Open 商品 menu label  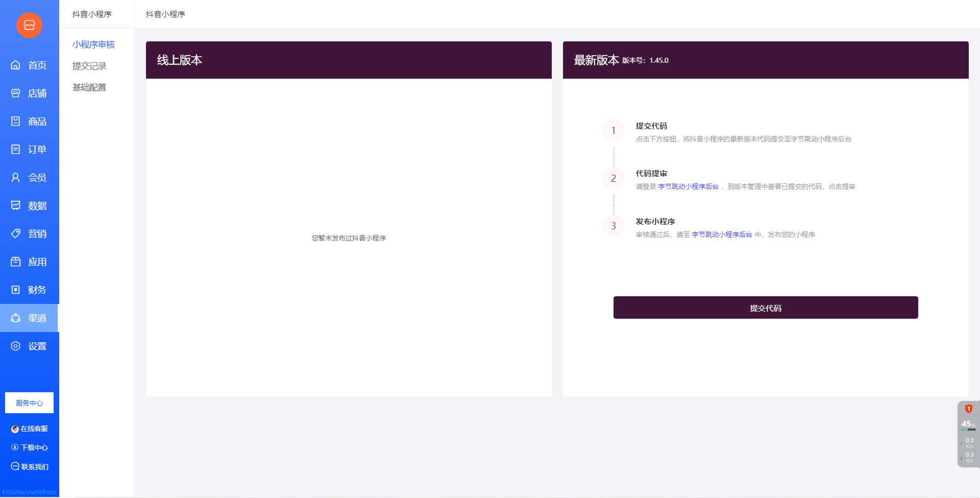tap(37, 122)
